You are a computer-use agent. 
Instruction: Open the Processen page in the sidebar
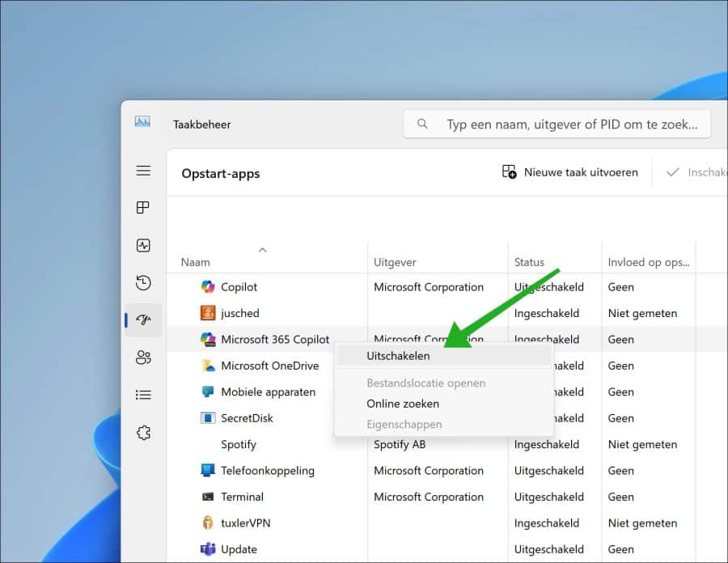tap(143, 208)
